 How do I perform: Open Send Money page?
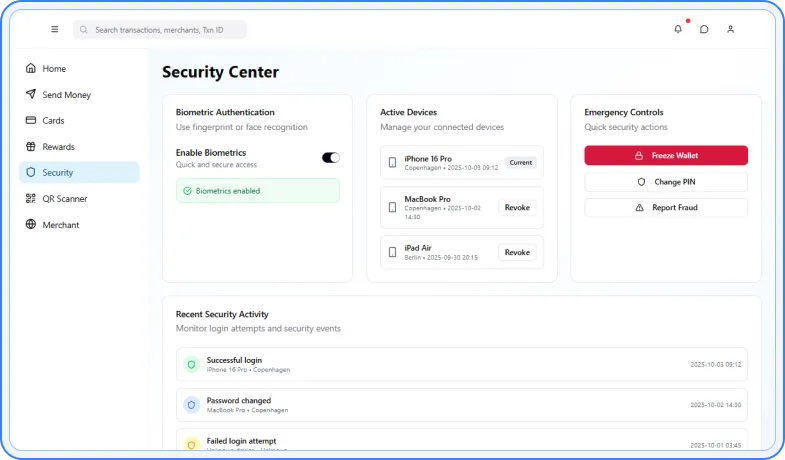pyautogui.click(x=66, y=95)
